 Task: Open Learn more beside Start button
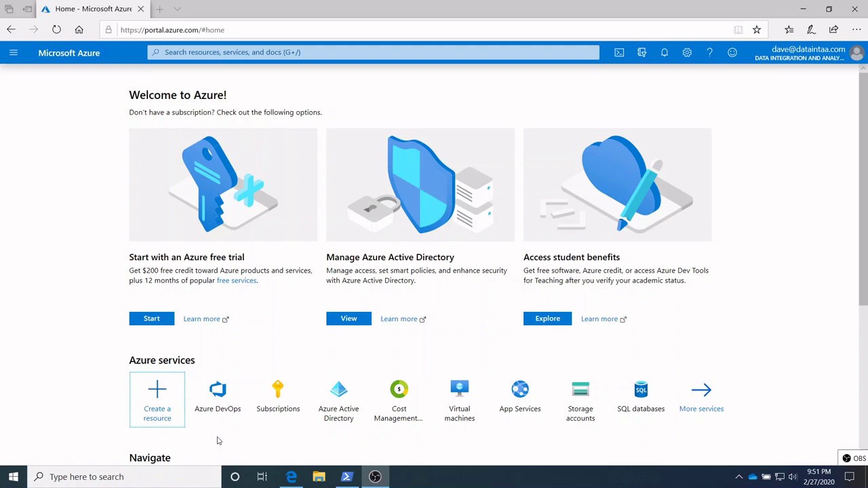pyautogui.click(x=206, y=319)
